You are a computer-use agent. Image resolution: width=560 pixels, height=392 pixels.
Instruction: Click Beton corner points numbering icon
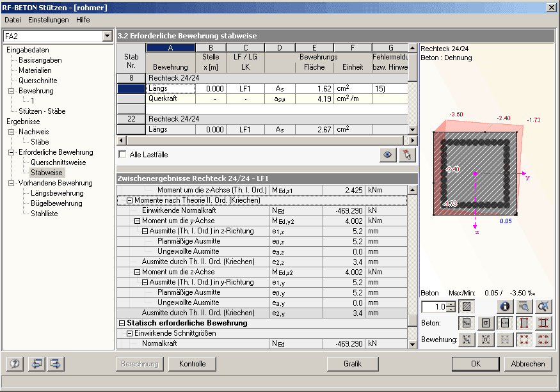coord(543,323)
